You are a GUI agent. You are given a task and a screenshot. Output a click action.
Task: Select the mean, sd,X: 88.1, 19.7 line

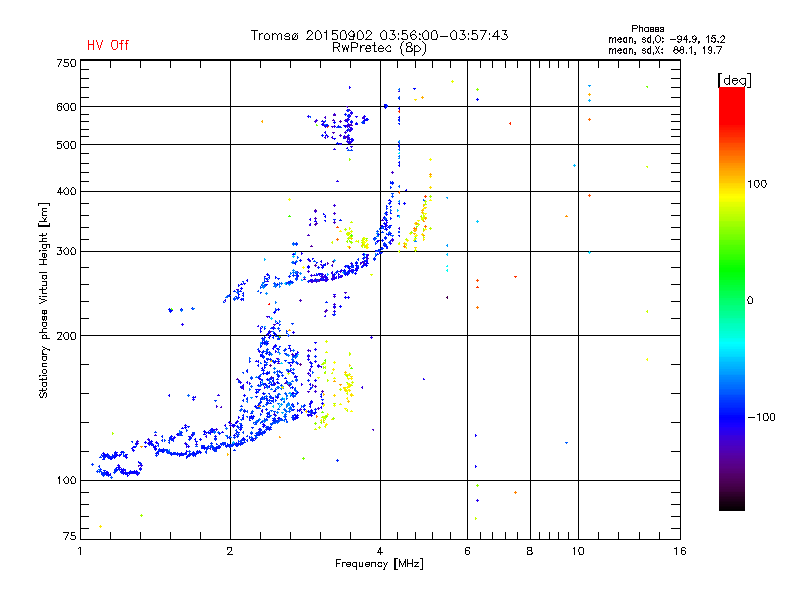click(665, 50)
